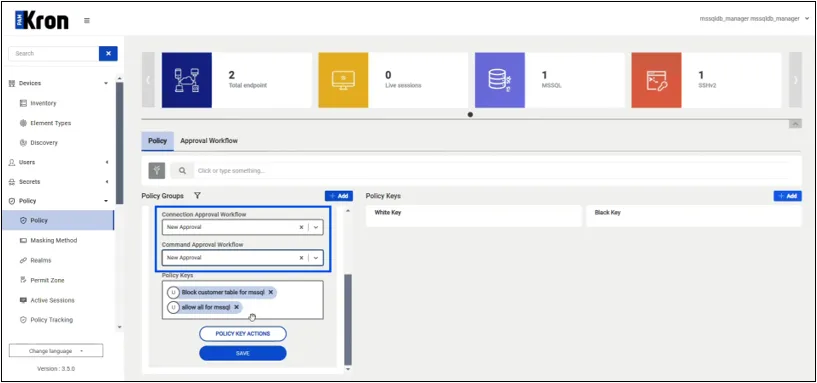Clear the Command Approval Workflow selection
The height and width of the screenshot is (383, 817).
301,257
